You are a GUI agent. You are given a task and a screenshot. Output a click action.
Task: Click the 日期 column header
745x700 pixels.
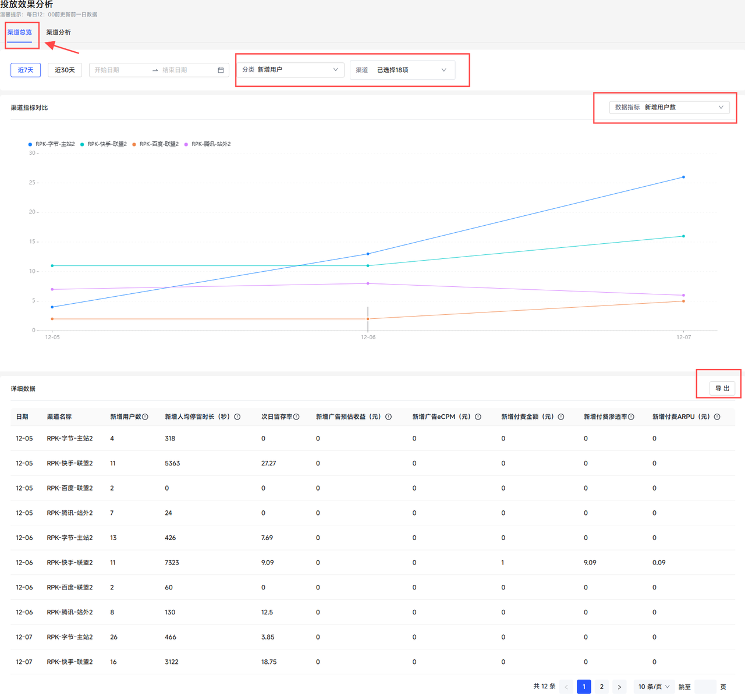coord(22,417)
